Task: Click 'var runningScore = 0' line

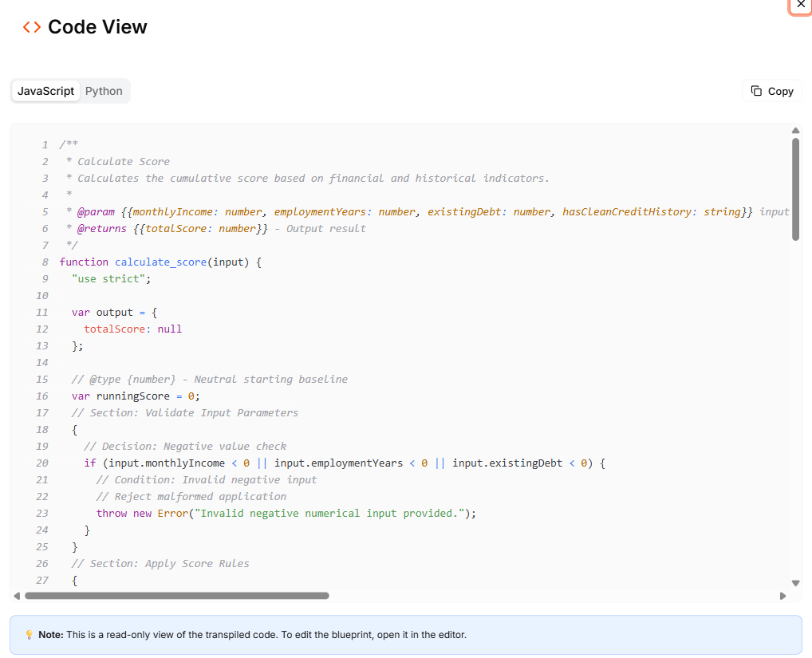Action: (136, 396)
